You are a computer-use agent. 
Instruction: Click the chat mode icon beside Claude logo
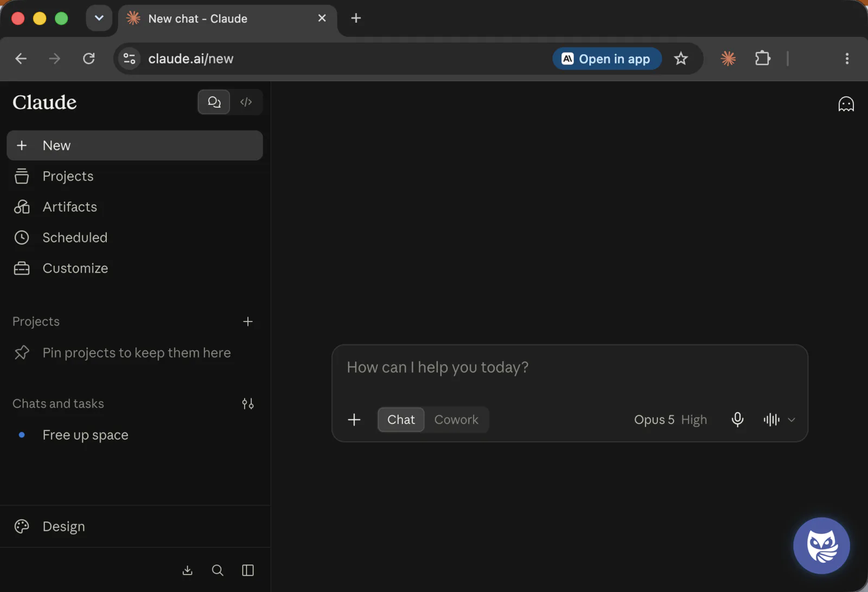tap(214, 102)
